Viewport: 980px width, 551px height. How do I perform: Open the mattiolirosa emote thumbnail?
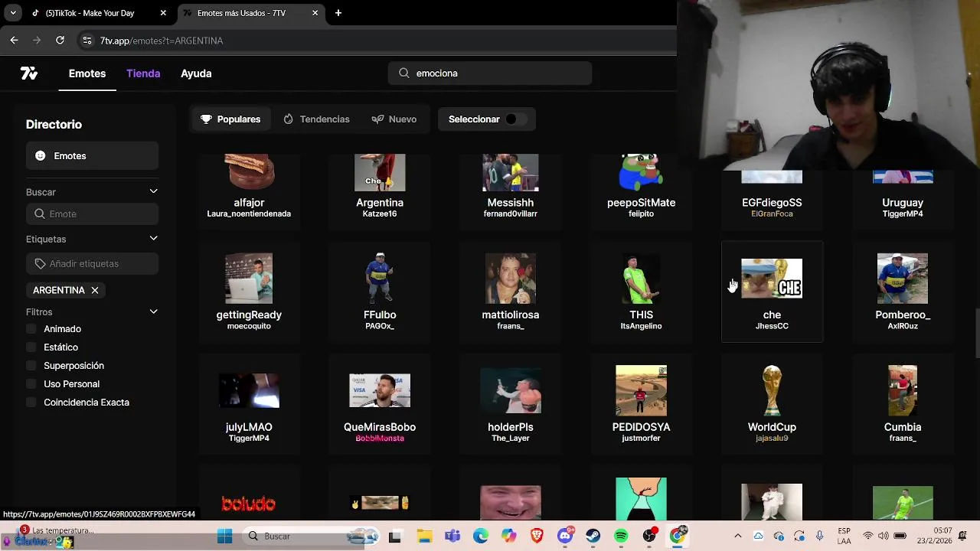pos(511,279)
